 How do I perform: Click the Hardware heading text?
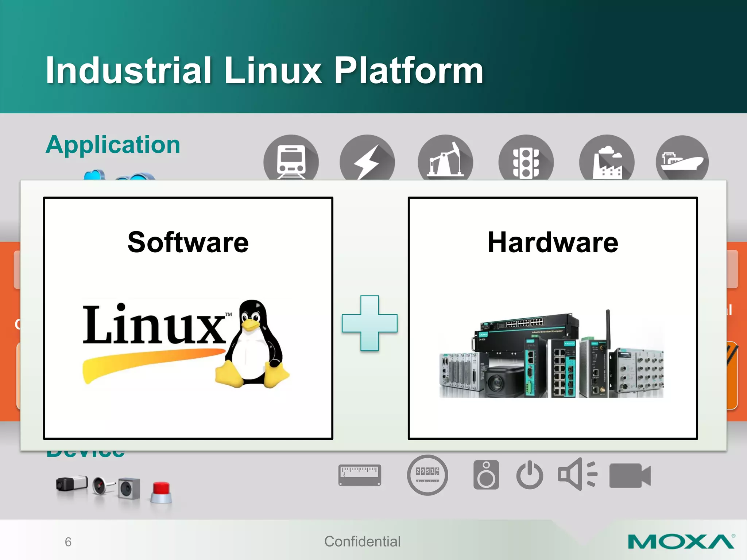coord(553,242)
